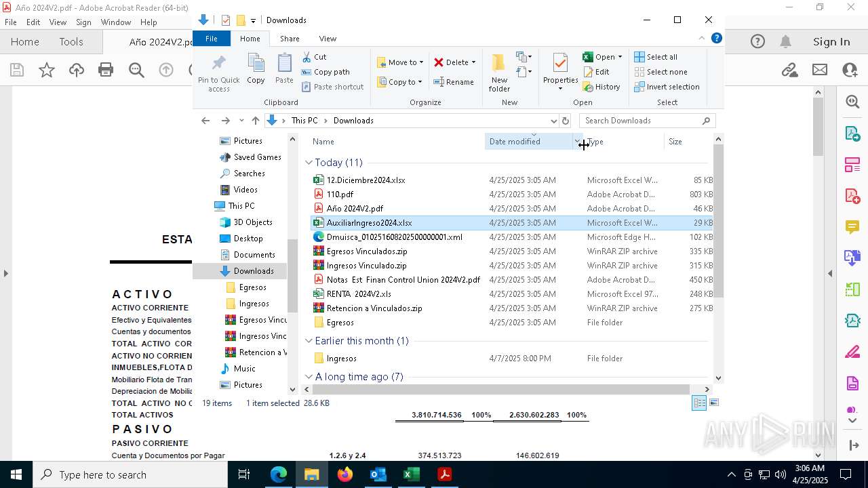868x488 pixels.
Task: Open Copy to dropdown
Action: tap(400, 82)
